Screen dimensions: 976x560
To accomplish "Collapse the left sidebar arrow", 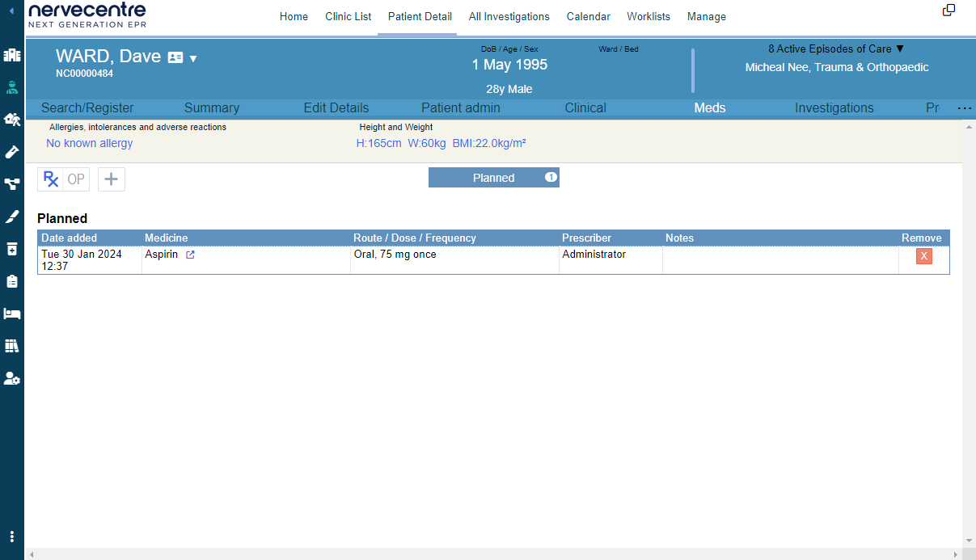I will pyautogui.click(x=11, y=11).
